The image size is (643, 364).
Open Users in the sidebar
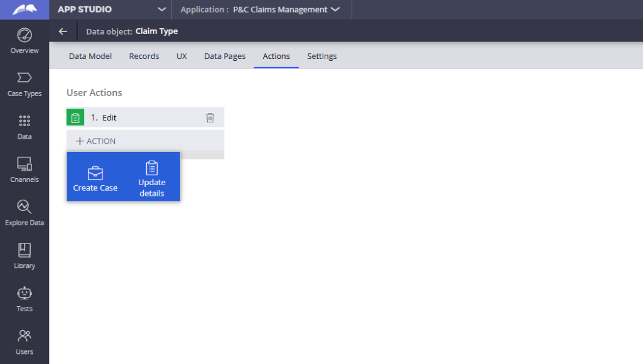coord(24,342)
